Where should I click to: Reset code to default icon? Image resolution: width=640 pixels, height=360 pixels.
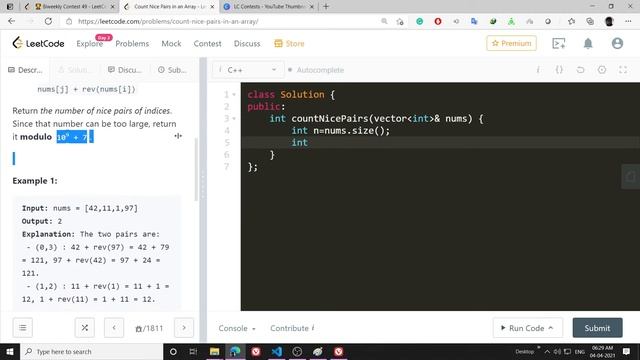(580, 70)
